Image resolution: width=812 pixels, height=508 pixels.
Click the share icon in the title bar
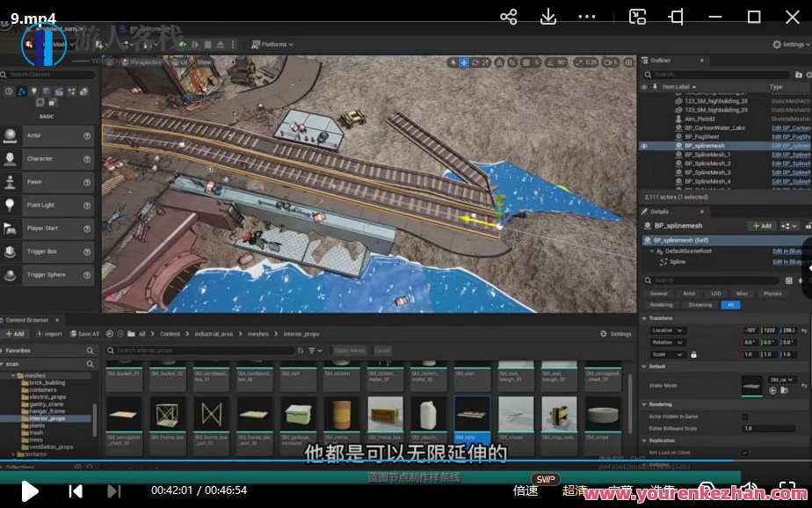click(508, 17)
